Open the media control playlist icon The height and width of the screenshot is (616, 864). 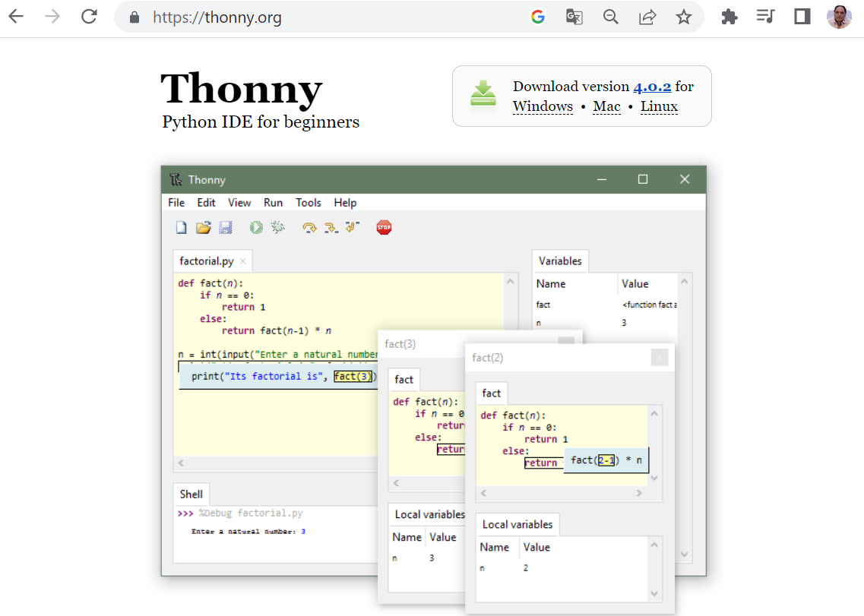tap(765, 17)
